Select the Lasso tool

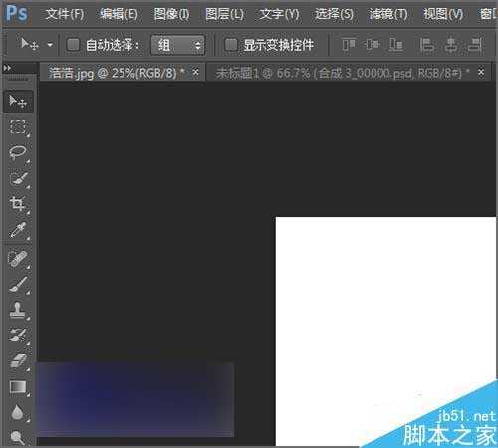click(18, 153)
